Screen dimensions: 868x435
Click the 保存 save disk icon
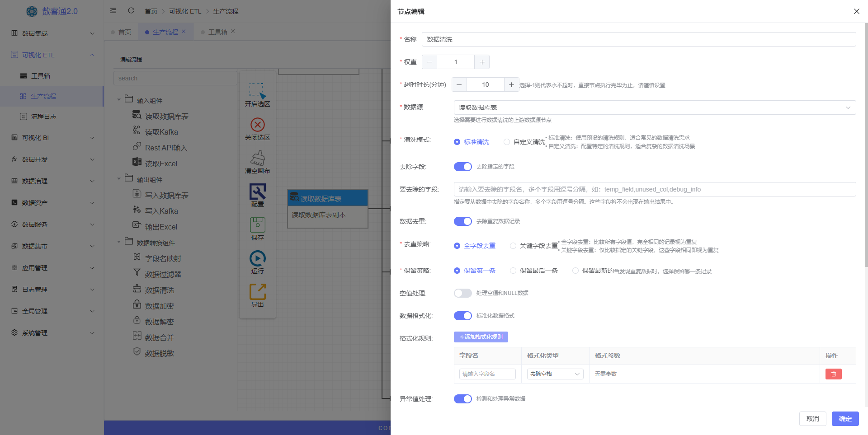tap(257, 225)
